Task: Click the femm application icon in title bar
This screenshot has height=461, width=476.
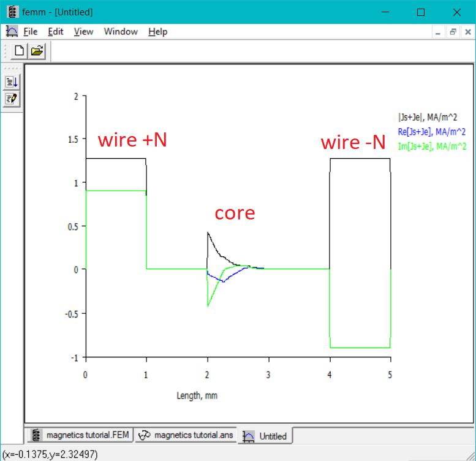Action: (12, 12)
